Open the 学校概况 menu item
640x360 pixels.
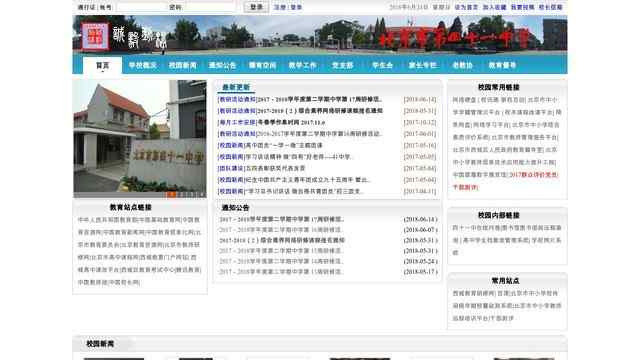142,65
